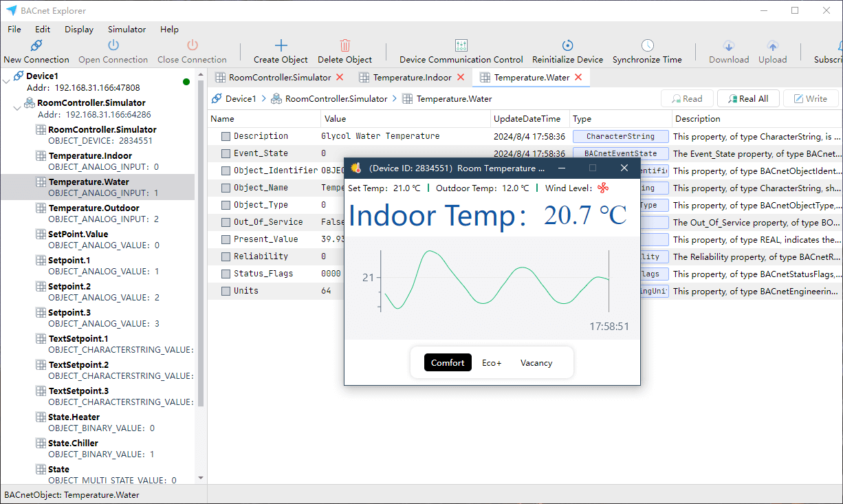This screenshot has width=843, height=504.
Task: Select Setpoint.3 analog value object
Action: pyautogui.click(x=69, y=312)
